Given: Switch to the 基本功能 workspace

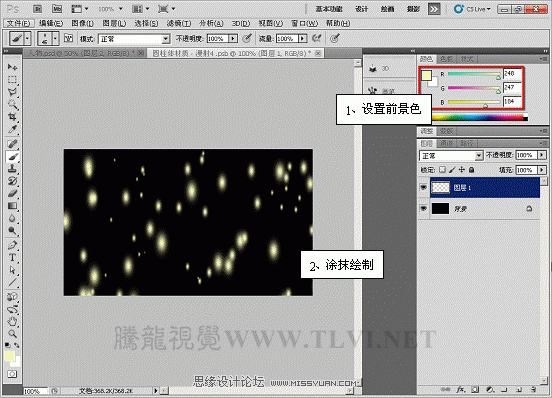Looking at the screenshot, I should point(329,9).
